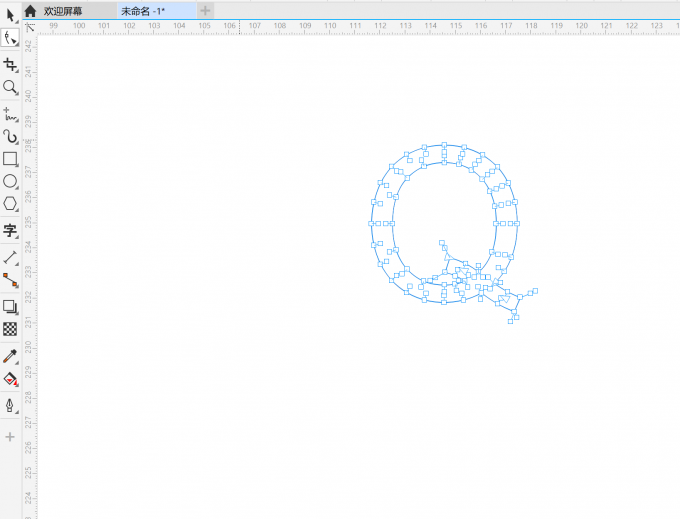Pick the Freehand drawing tool
The height and width of the screenshot is (519, 680).
point(10,113)
